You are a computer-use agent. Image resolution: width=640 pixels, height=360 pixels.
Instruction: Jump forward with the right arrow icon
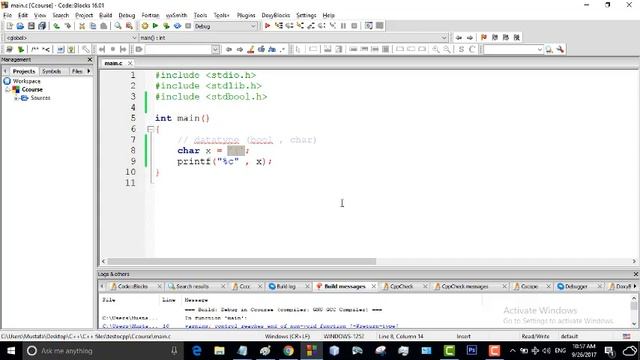pos(470,37)
